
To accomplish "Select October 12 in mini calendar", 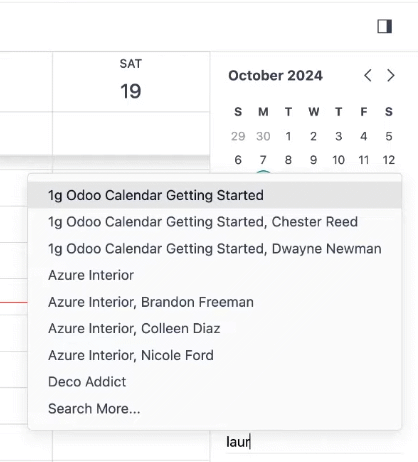I will [x=389, y=160].
